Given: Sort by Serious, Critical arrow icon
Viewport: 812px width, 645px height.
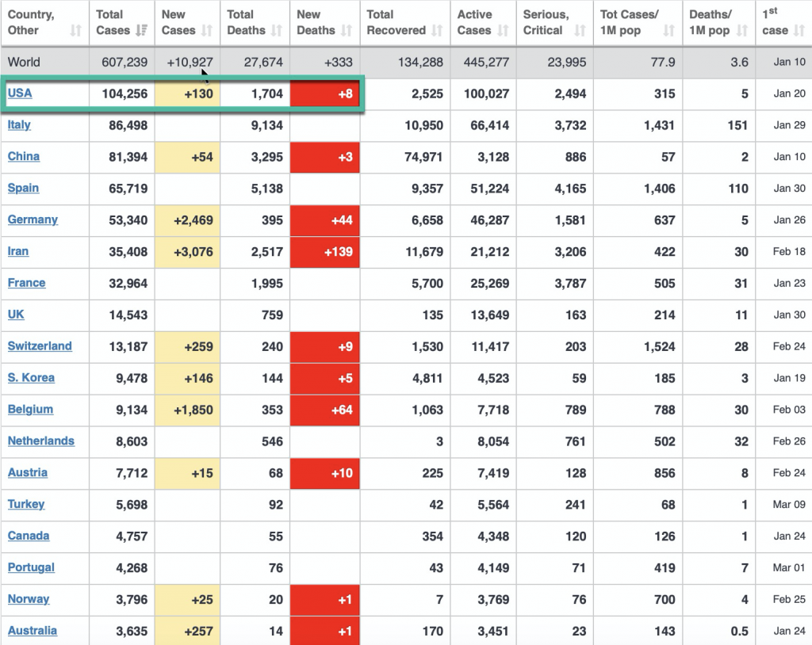Looking at the screenshot, I should pyautogui.click(x=580, y=31).
